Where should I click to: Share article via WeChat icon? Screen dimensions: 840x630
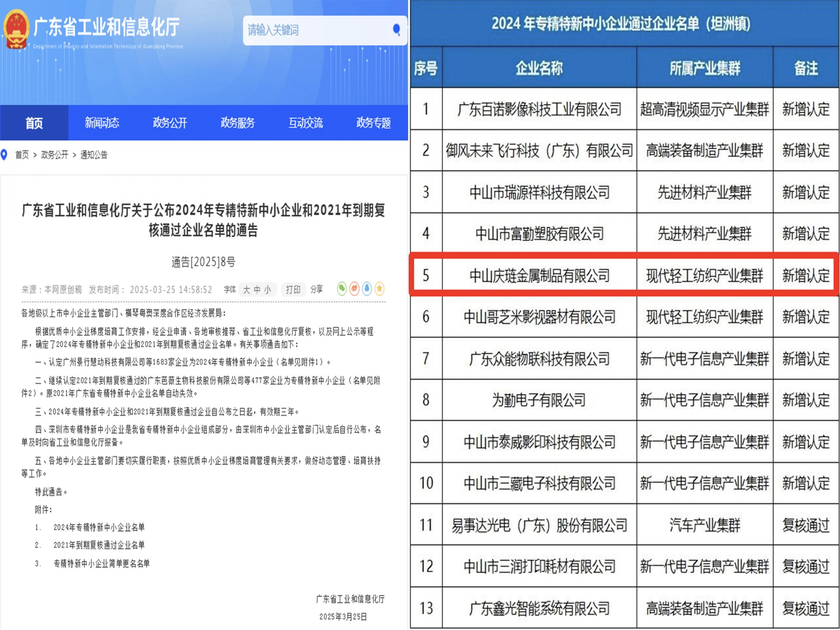(342, 289)
